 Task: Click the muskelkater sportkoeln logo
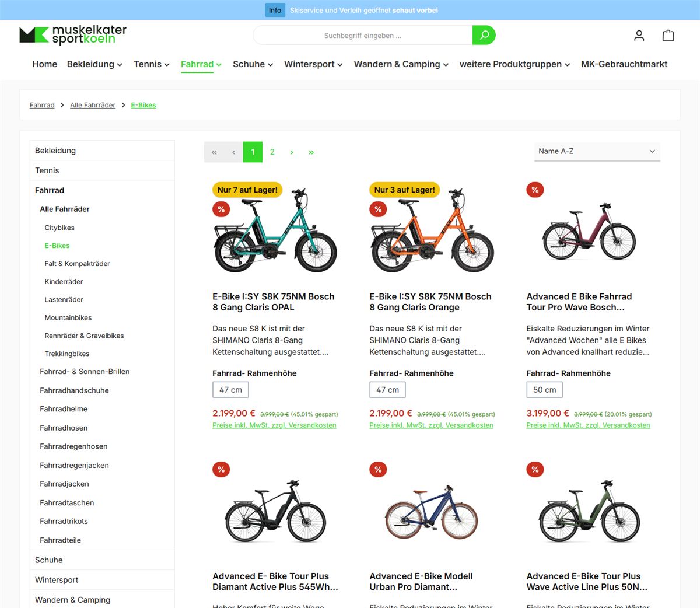[x=73, y=35]
